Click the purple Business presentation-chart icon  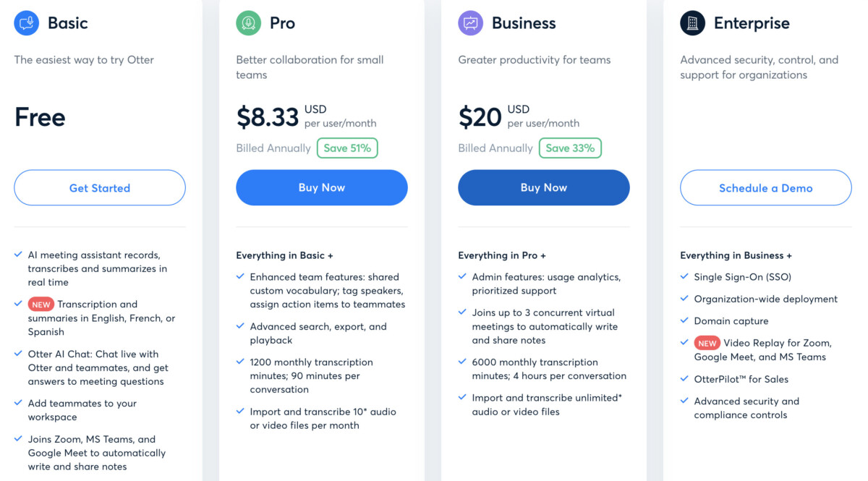click(x=470, y=23)
